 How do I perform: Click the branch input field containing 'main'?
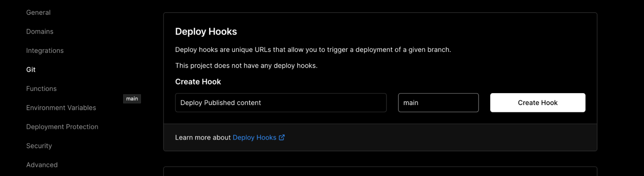(x=438, y=103)
